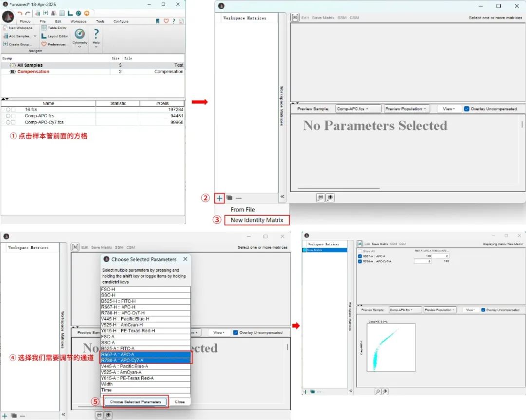Viewport: 526px width, 420px height.
Task: Click the FlowJo logo icon
Action: (x=8, y=16)
